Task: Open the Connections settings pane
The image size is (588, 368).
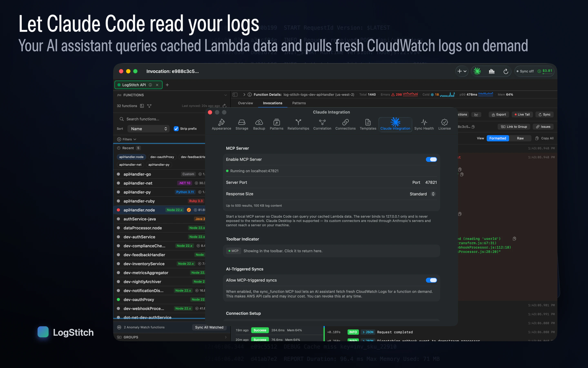Action: coord(345,125)
